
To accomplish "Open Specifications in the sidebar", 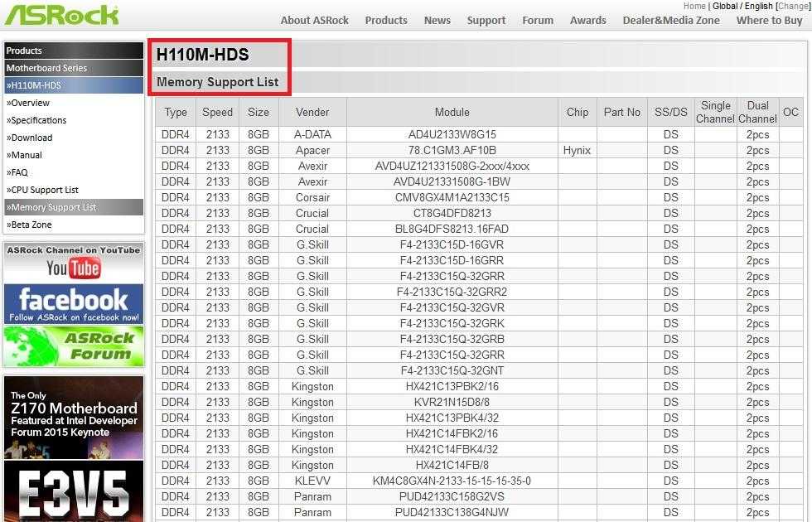I will coord(38,120).
